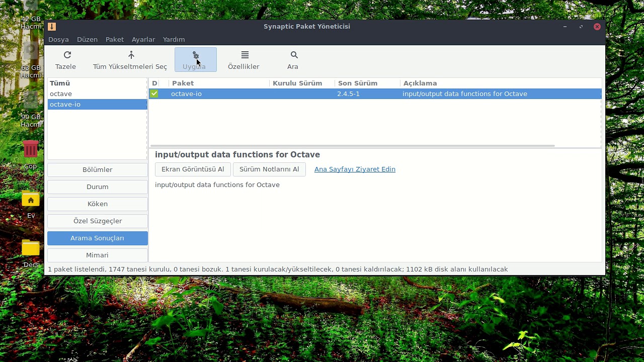This screenshot has height=362, width=644.
Task: Click the Tazele reload toolbar icon
Action: pyautogui.click(x=67, y=55)
